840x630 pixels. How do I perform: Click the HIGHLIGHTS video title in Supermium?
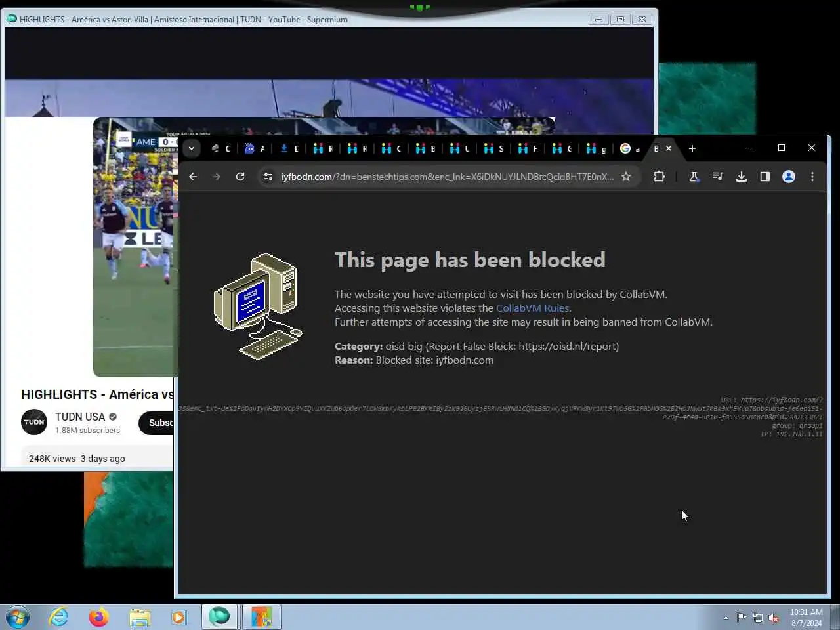(97, 394)
